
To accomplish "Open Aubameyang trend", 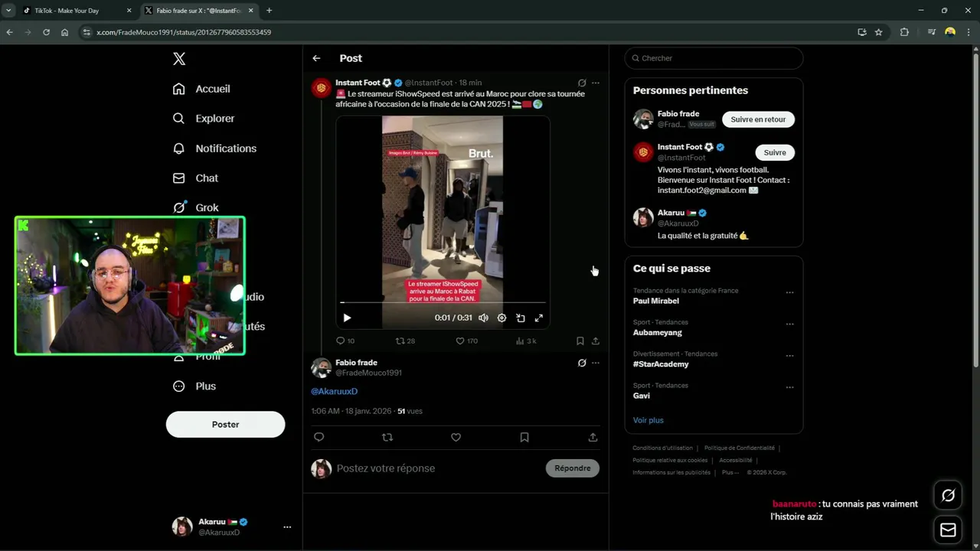I will tap(658, 333).
